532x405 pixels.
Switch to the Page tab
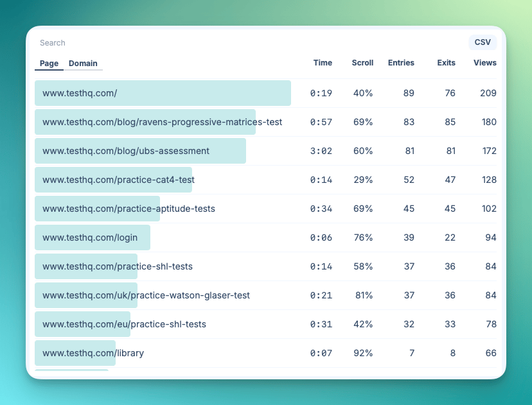49,64
